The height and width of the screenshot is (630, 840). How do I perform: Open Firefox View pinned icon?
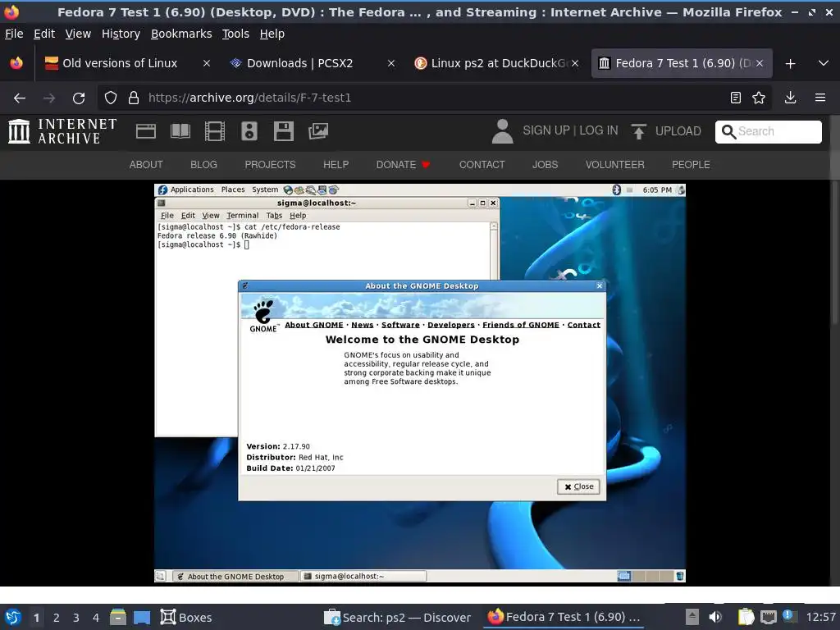16,63
